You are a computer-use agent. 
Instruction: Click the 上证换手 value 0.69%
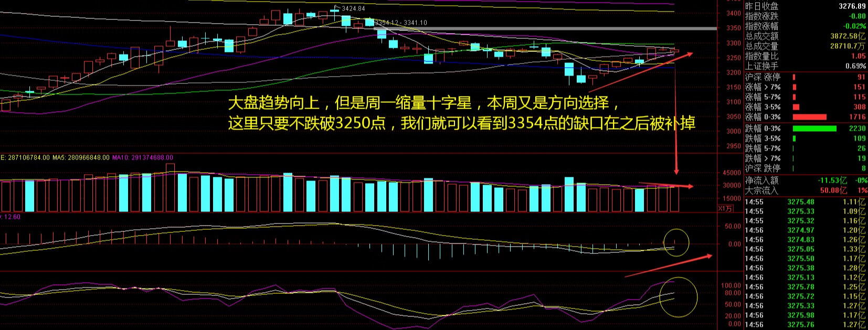[856, 66]
